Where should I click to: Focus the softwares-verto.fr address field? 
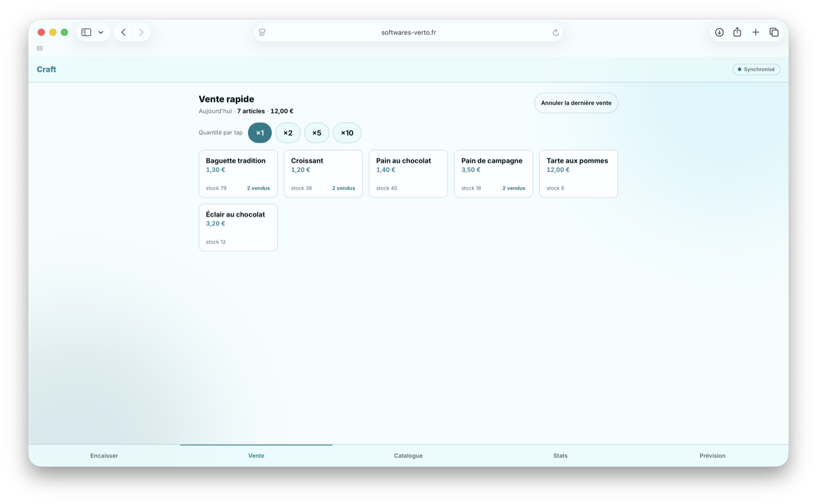pyautogui.click(x=408, y=33)
